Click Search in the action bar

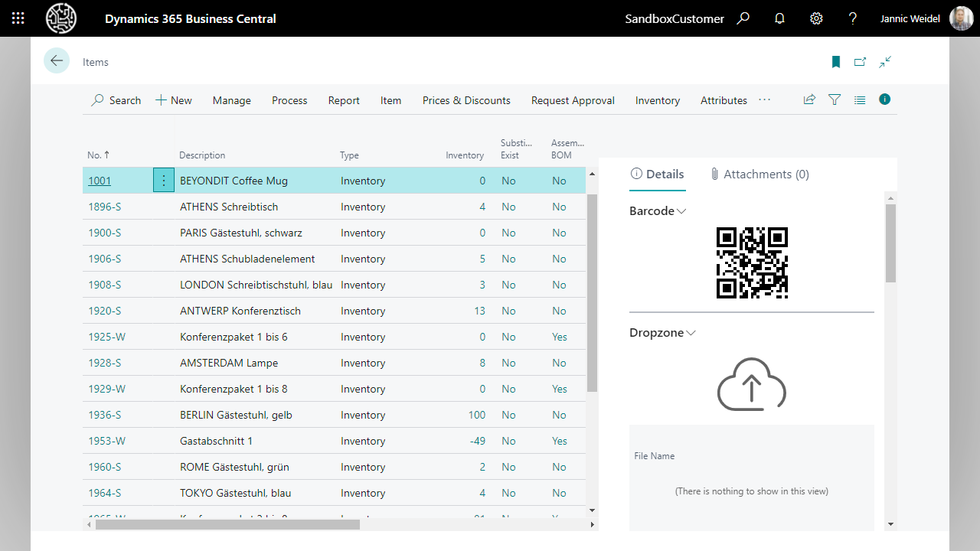point(116,100)
